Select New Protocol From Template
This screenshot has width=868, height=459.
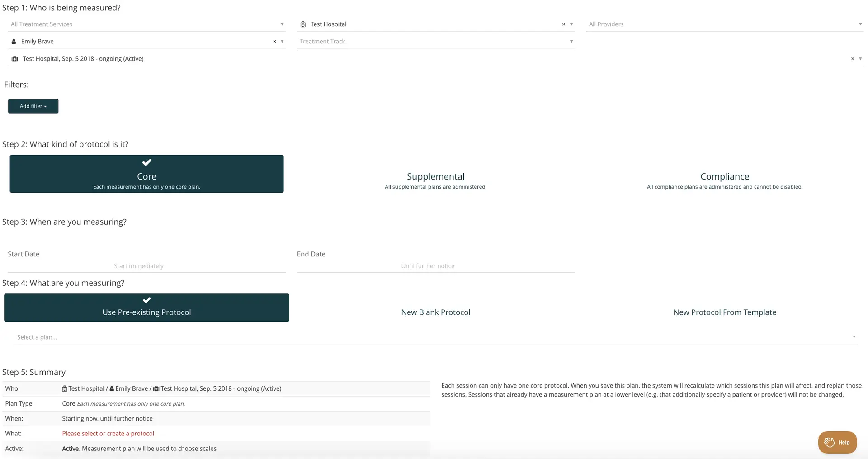(725, 312)
